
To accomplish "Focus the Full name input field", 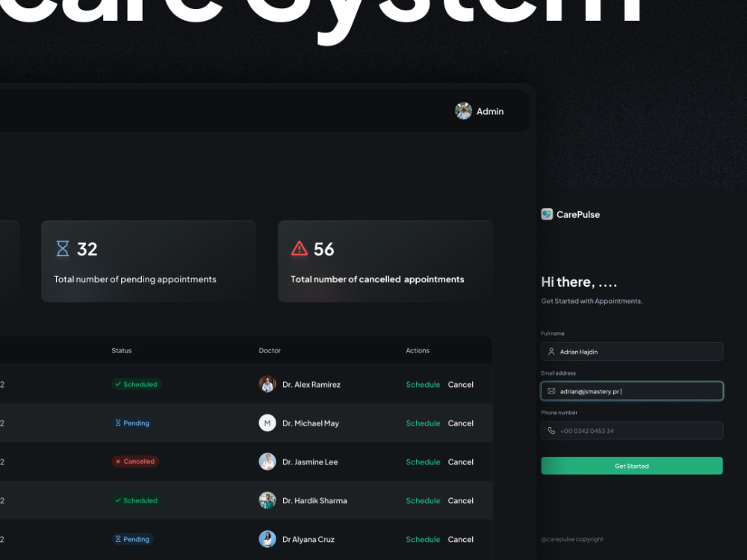I will click(x=632, y=352).
